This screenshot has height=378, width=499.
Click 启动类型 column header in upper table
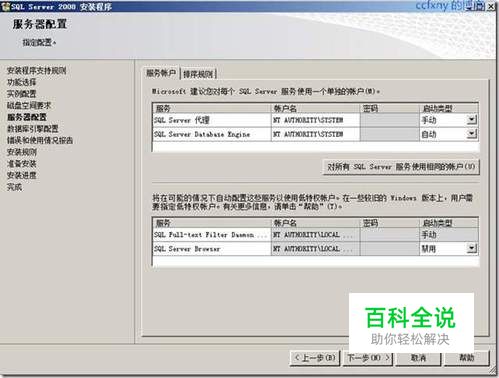pyautogui.click(x=449, y=108)
